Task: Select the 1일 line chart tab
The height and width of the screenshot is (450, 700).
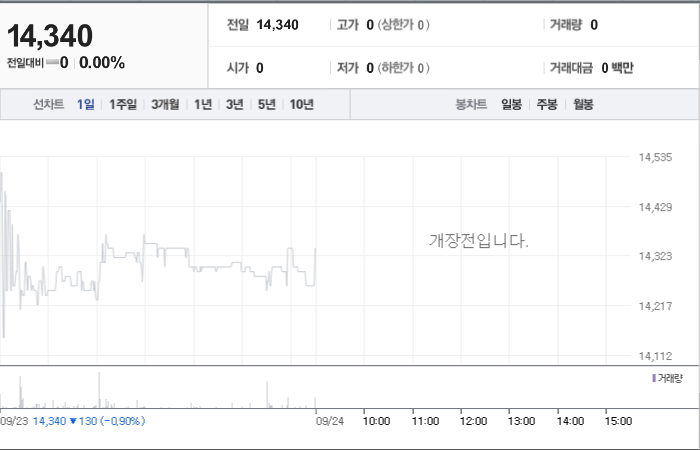Action: (x=85, y=104)
